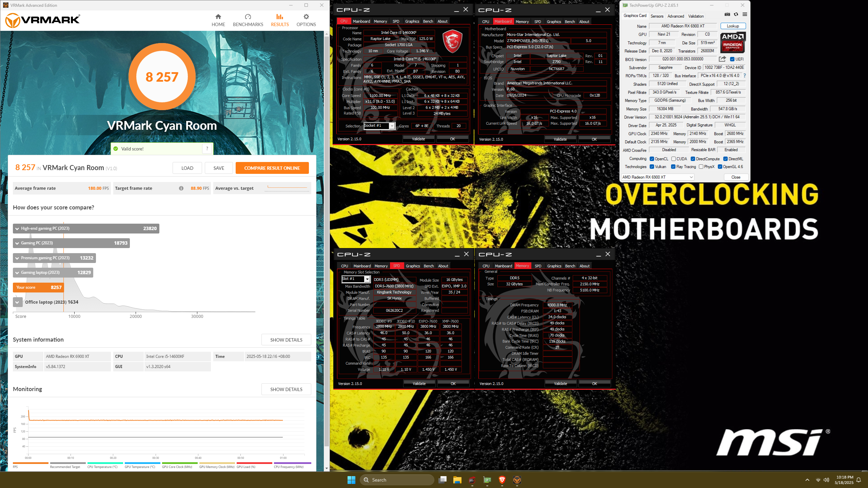The width and height of the screenshot is (868, 488).
Task: Toggle DirectCompute checkbox in GPU-Z
Action: [x=693, y=159]
